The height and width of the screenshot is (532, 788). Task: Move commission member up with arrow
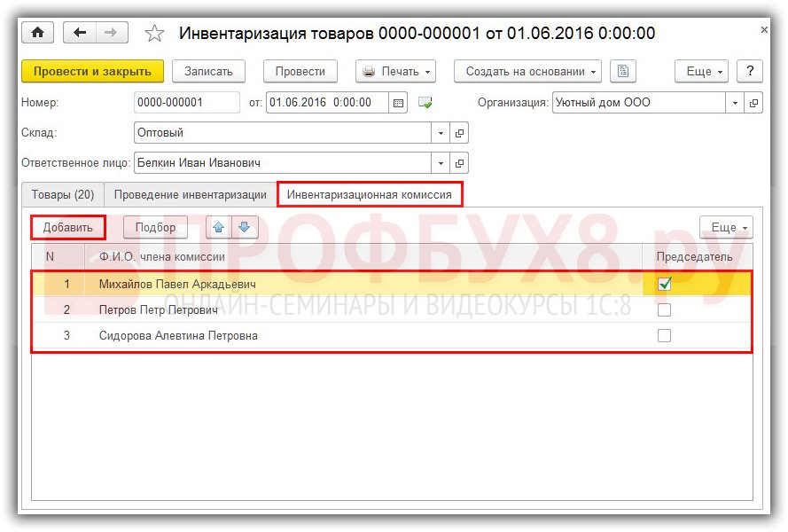coord(218,227)
